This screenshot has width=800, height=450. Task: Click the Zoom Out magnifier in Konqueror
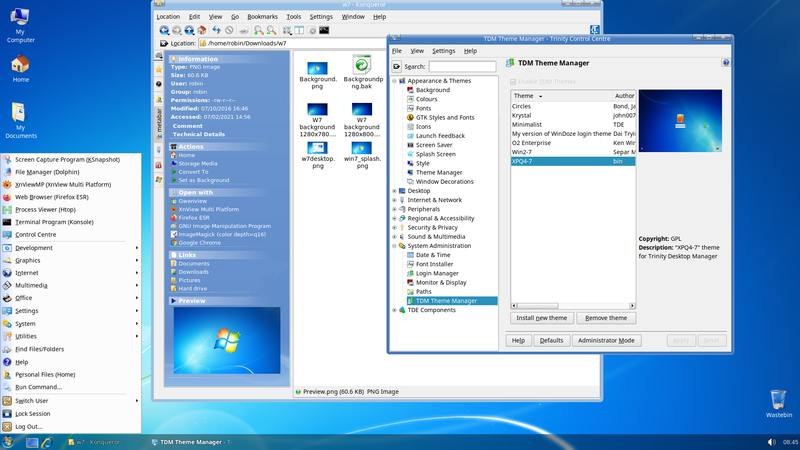pos(271,31)
